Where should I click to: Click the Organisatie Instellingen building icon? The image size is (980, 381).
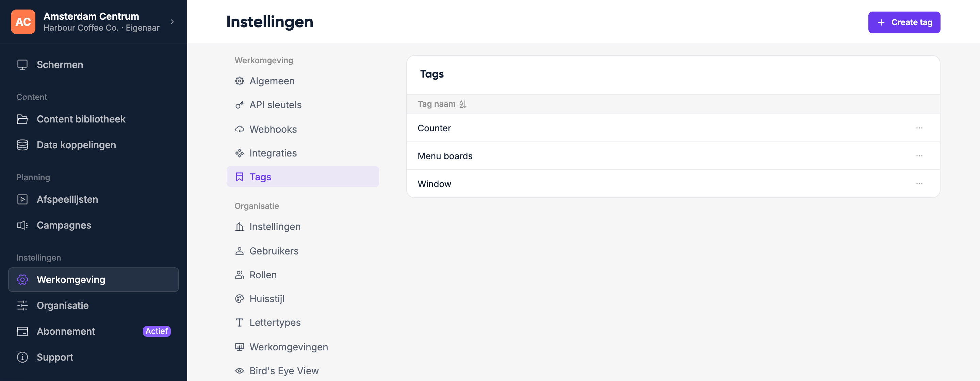click(239, 227)
